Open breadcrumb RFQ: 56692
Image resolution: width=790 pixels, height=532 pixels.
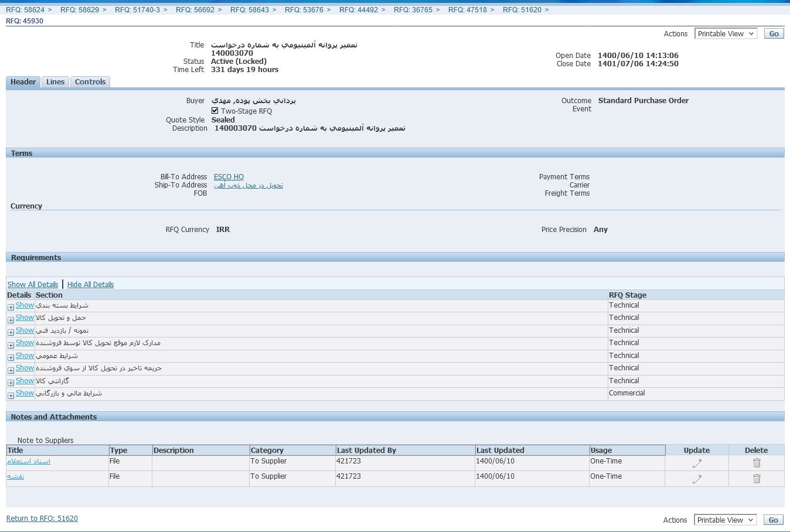[x=195, y=10]
